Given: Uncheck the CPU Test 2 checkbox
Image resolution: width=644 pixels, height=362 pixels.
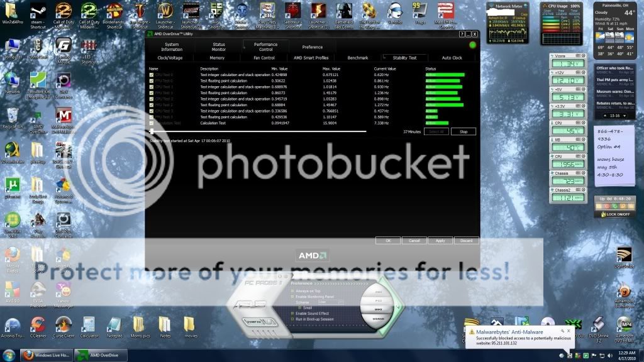Looking at the screenshot, I should pos(152,99).
